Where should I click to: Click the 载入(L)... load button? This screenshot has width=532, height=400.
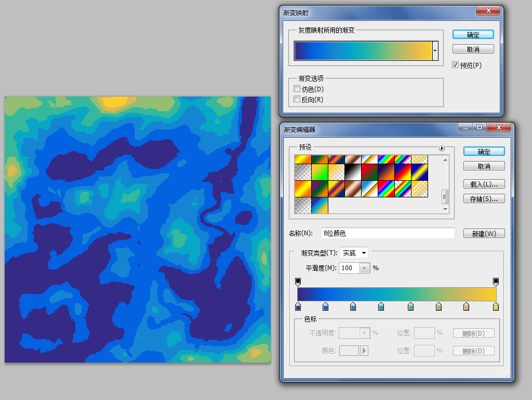[x=484, y=184]
